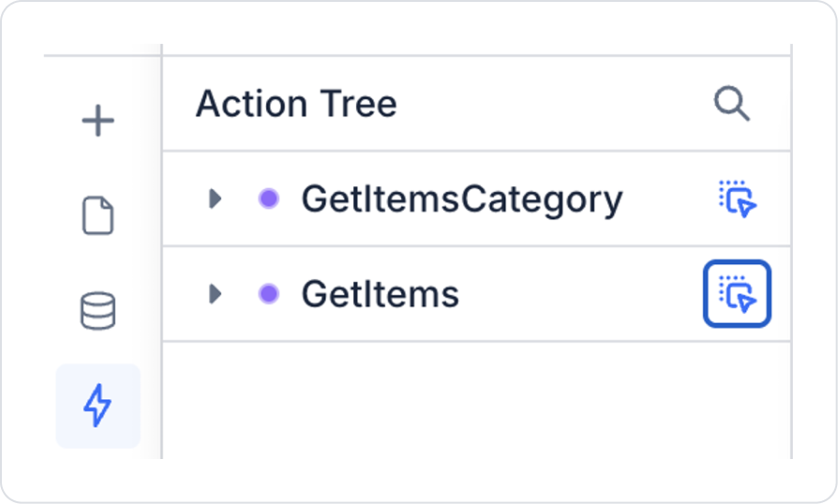The height and width of the screenshot is (504, 838).
Task: Click the search magnifier in Action Tree header
Action: (731, 104)
